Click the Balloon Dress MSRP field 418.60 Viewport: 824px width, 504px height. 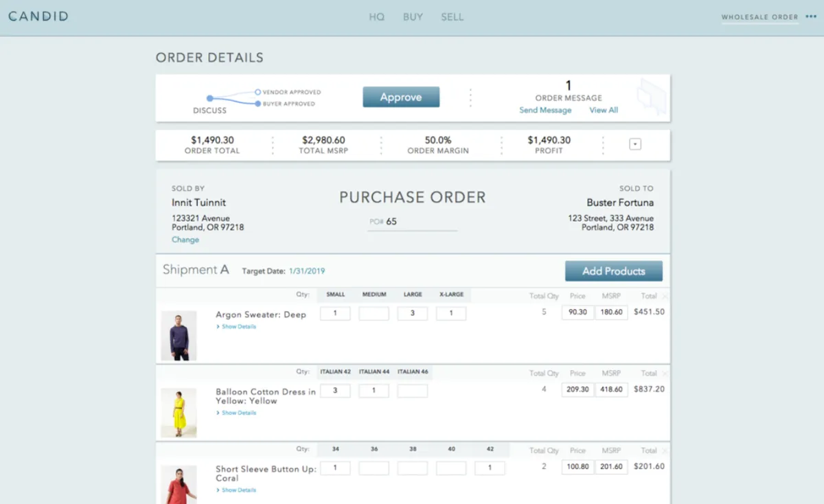pos(611,390)
